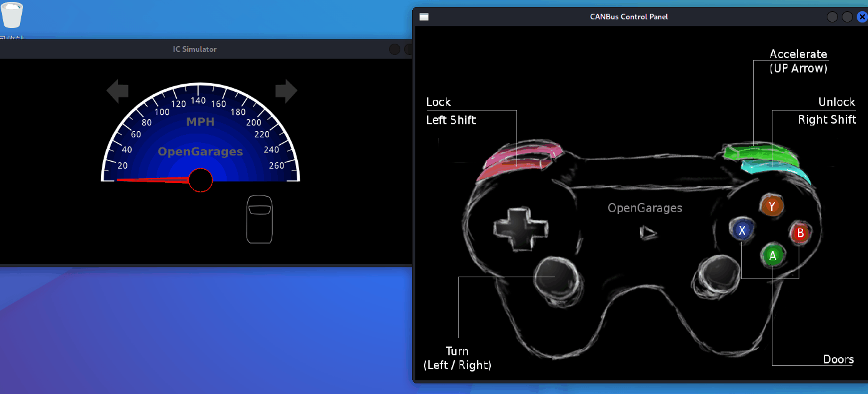Click the MPH label on the speedometer

click(200, 122)
